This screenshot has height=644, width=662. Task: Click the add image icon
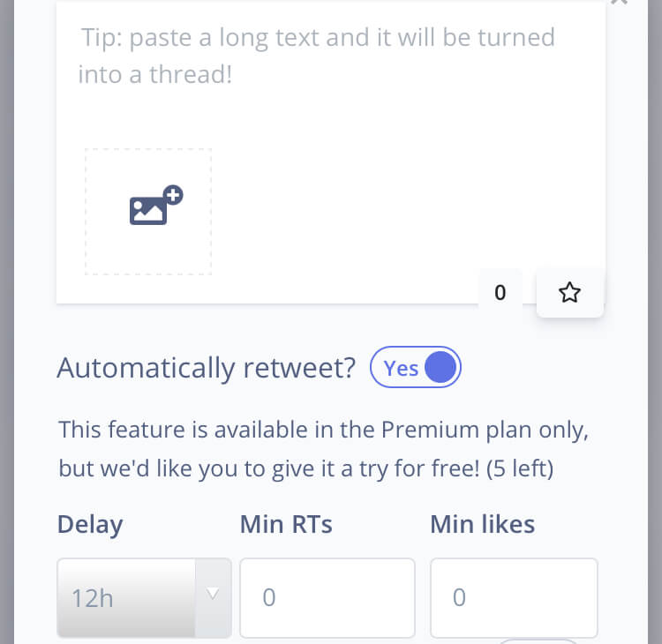155,206
